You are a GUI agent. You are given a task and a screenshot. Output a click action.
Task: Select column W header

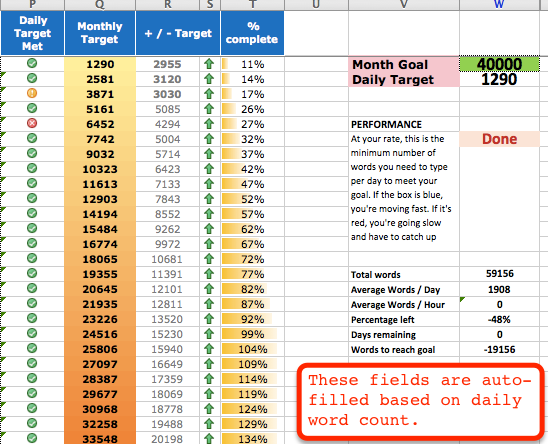(x=499, y=5)
